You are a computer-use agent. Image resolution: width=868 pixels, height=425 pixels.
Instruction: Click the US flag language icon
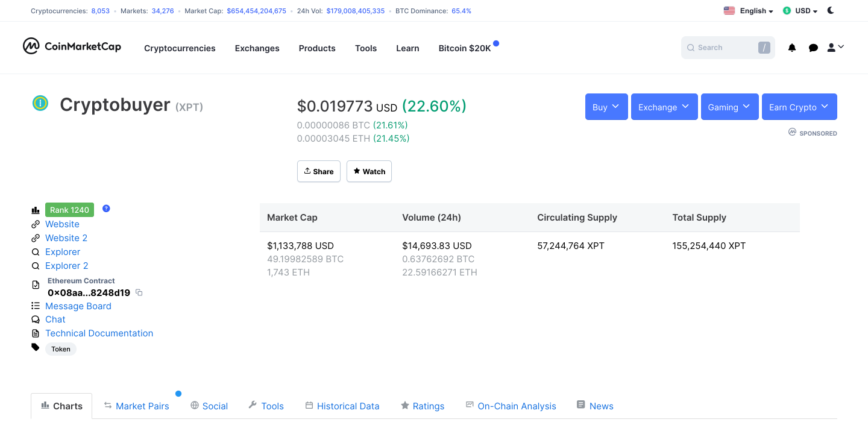click(729, 10)
